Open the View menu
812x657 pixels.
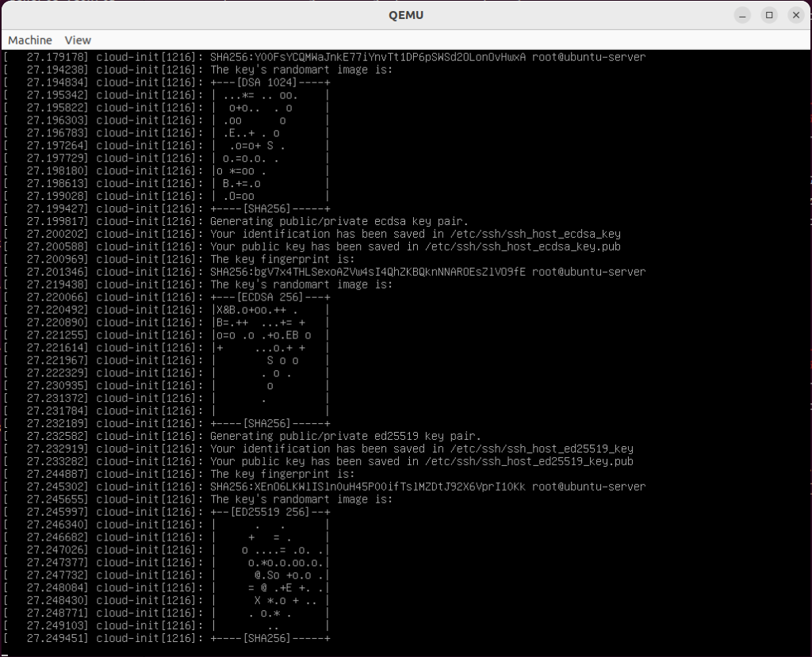click(78, 40)
